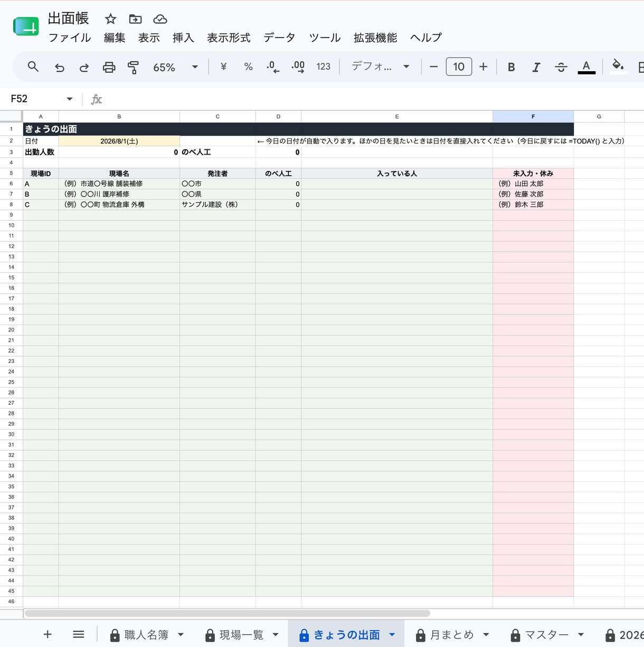Click the formula bar fx area
The height and width of the screenshot is (647, 644).
point(364,99)
